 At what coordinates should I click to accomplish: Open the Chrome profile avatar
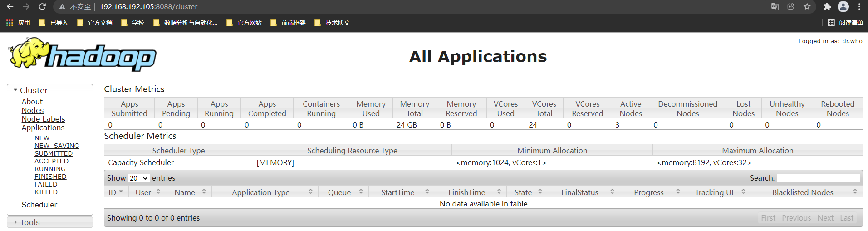[x=843, y=6]
